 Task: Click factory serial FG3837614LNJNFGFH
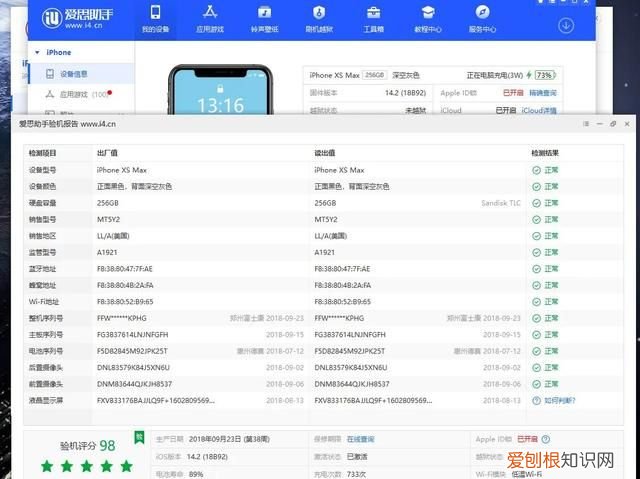pos(132,335)
